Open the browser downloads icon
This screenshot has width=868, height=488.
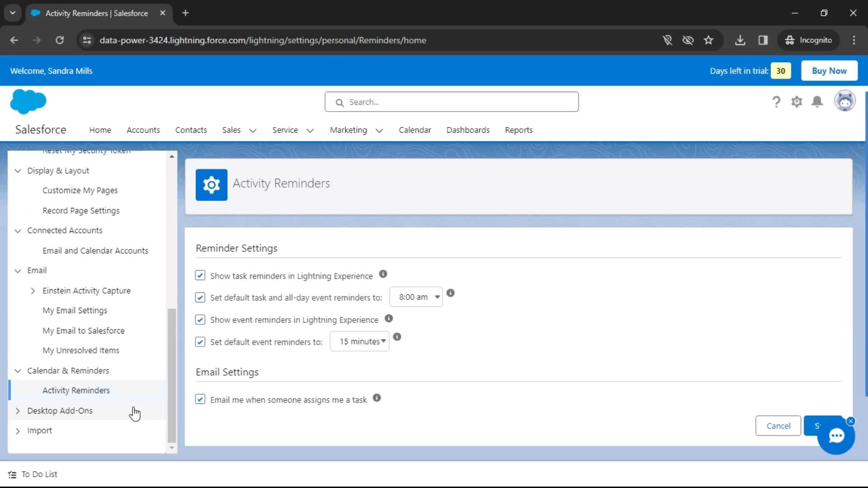click(x=740, y=40)
